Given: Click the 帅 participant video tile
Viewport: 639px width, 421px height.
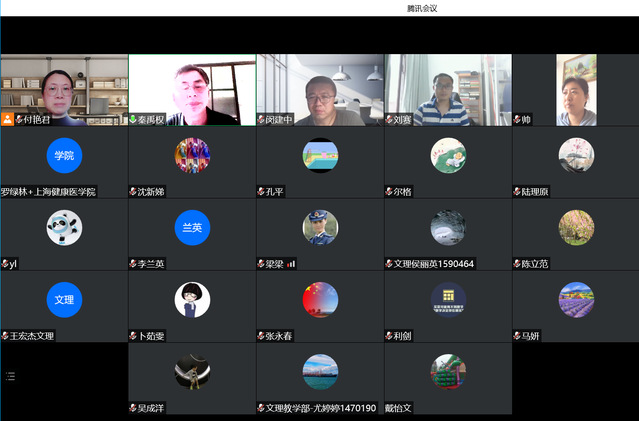Looking at the screenshot, I should coord(575,88).
